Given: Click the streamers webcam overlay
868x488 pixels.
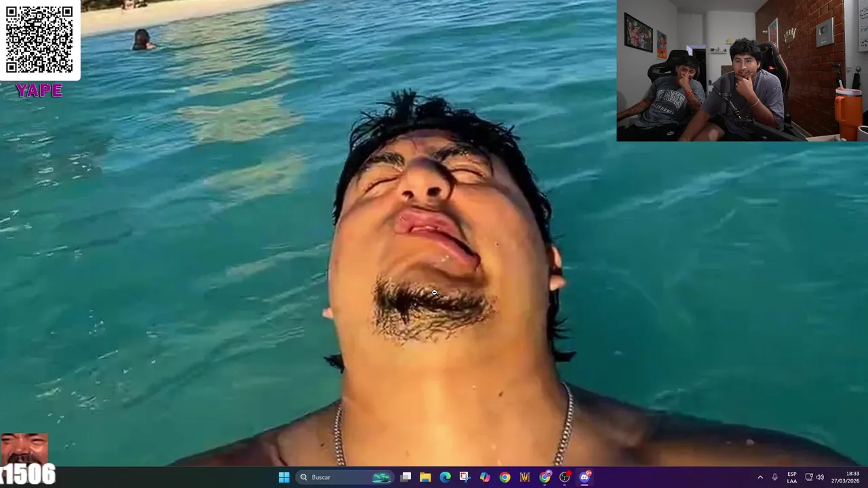Looking at the screenshot, I should coord(742,70).
